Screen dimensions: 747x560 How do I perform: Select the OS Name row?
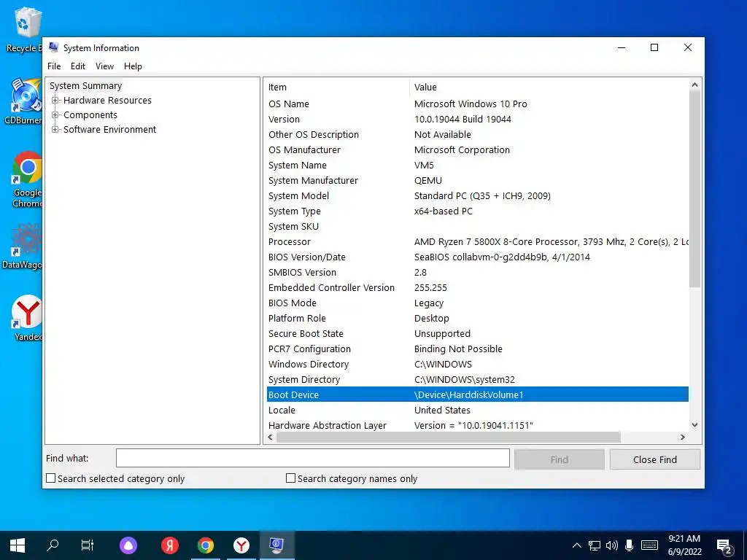(477, 104)
